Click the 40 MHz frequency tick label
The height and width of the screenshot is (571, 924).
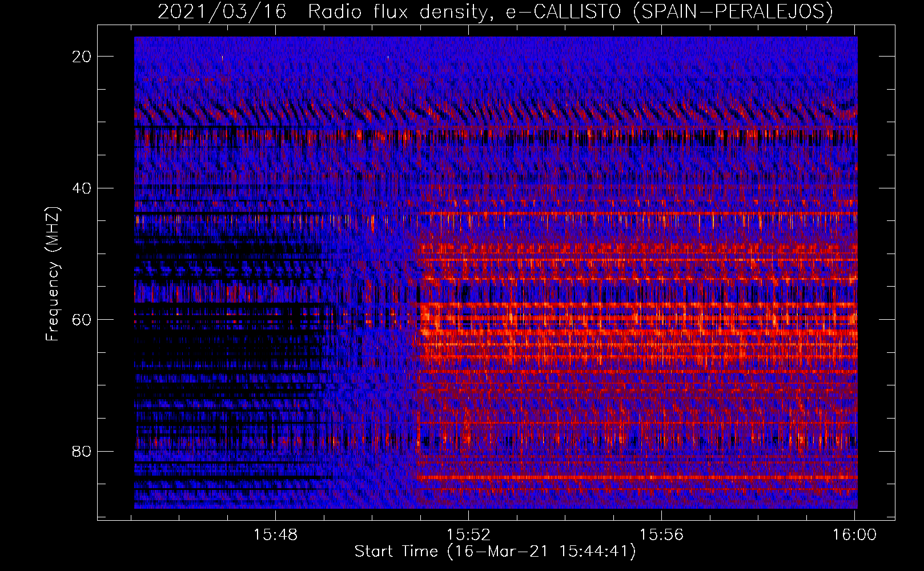click(82, 188)
